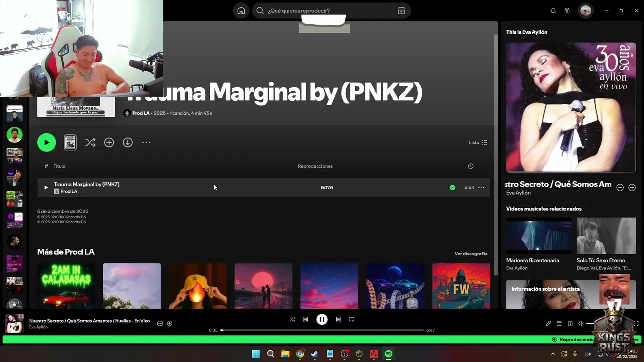
Task: Open Windows Start menu
Action: pyautogui.click(x=256, y=354)
